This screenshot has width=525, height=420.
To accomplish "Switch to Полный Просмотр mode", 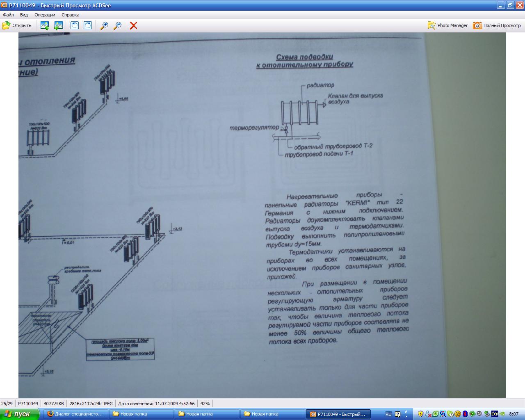I will (x=497, y=25).
